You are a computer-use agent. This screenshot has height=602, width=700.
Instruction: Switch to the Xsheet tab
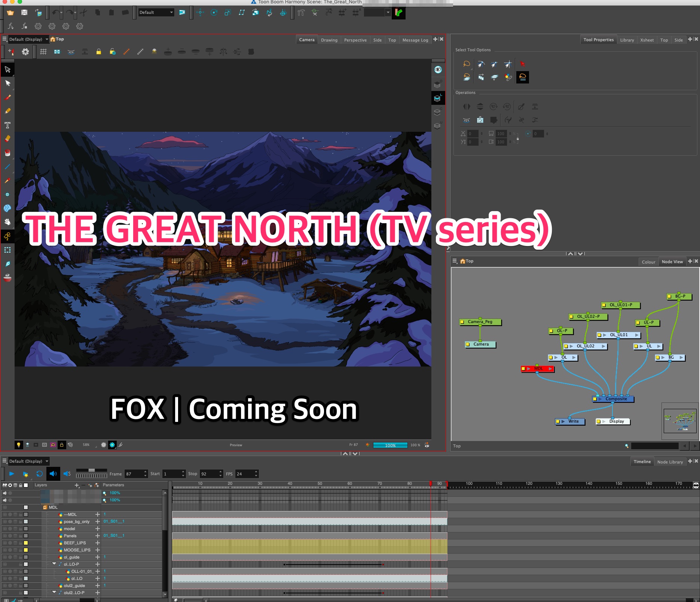(x=647, y=40)
